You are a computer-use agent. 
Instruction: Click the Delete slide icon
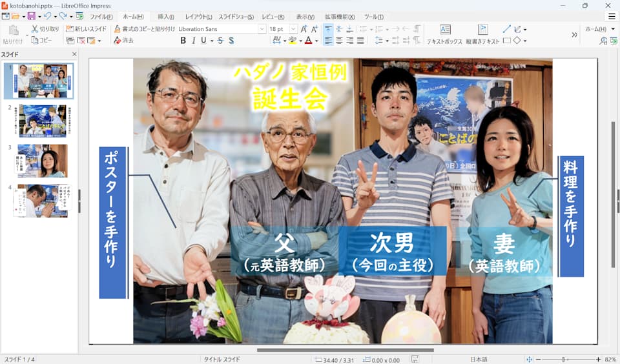(x=81, y=41)
